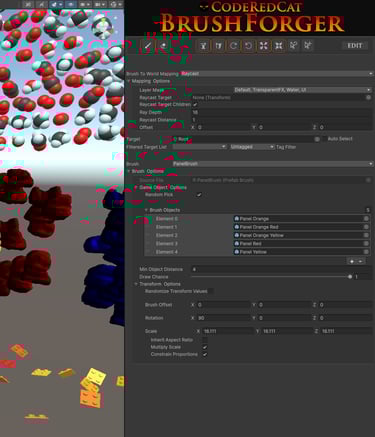Click the Min Object Distance field

pos(282,269)
